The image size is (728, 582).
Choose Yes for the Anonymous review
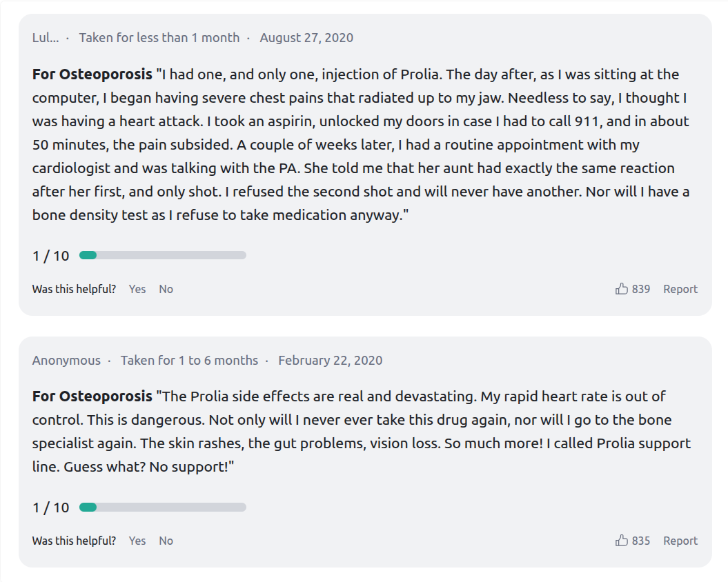(x=137, y=541)
